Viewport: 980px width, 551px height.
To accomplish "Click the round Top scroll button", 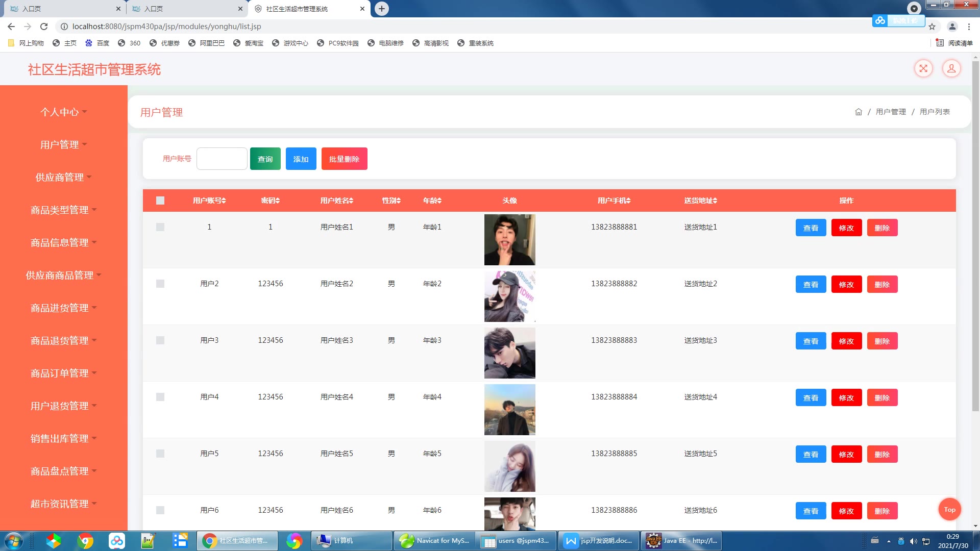I will (x=949, y=509).
